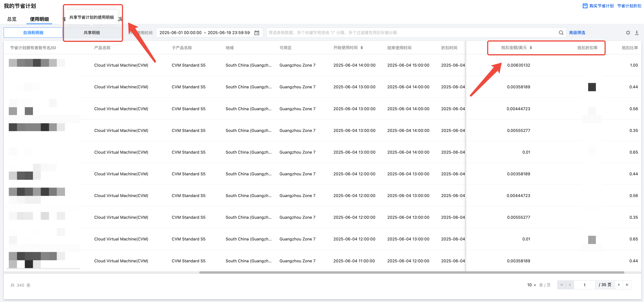Viewport: 644px width, 302px height.
Task: Click 购买节省计划 link
Action: (601, 6)
